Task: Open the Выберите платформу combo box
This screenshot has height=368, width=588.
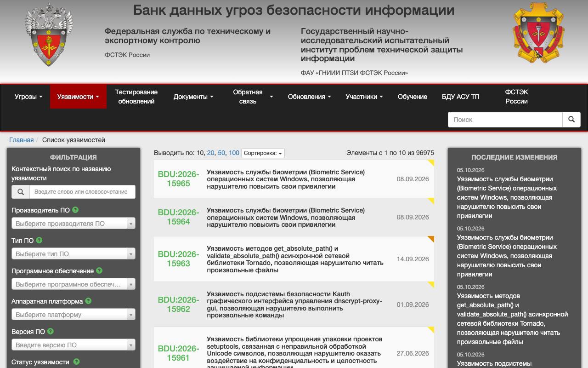Action: (73, 315)
